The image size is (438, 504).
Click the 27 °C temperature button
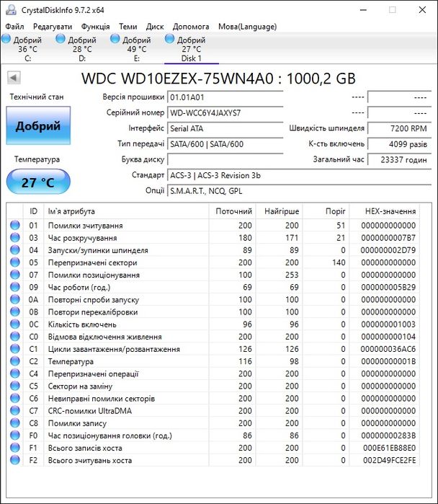[38, 182]
